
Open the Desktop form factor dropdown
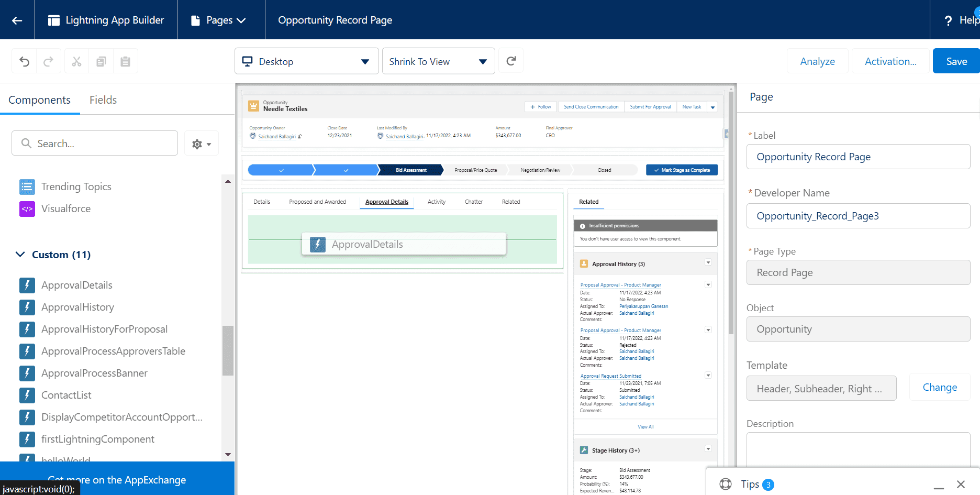(x=306, y=61)
